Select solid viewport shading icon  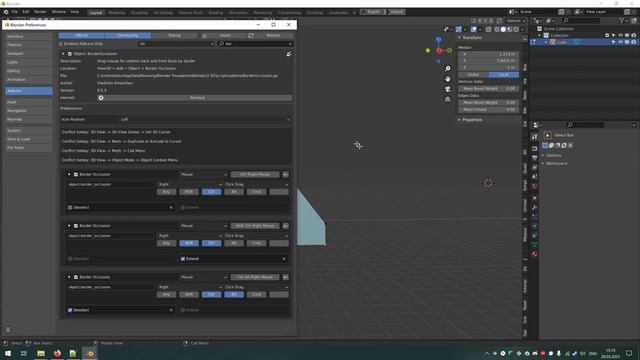pos(503,29)
